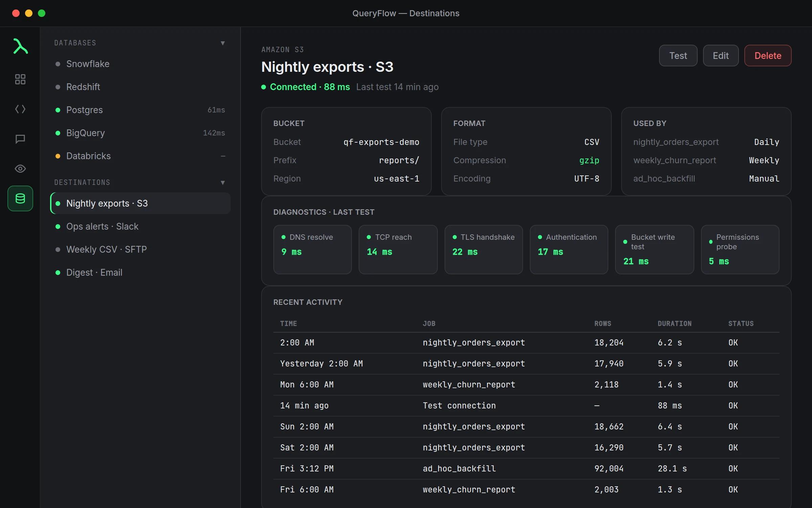This screenshot has height=508, width=812.
Task: Select the Test connection activity row
Action: [526, 406]
